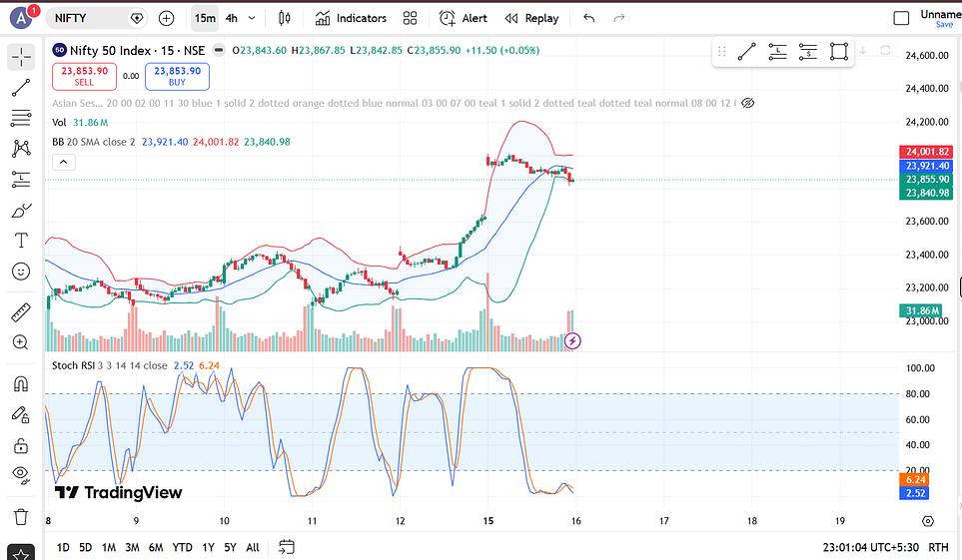Open the Indicators dialog
This screenshot has height=560, width=962.
point(351,18)
